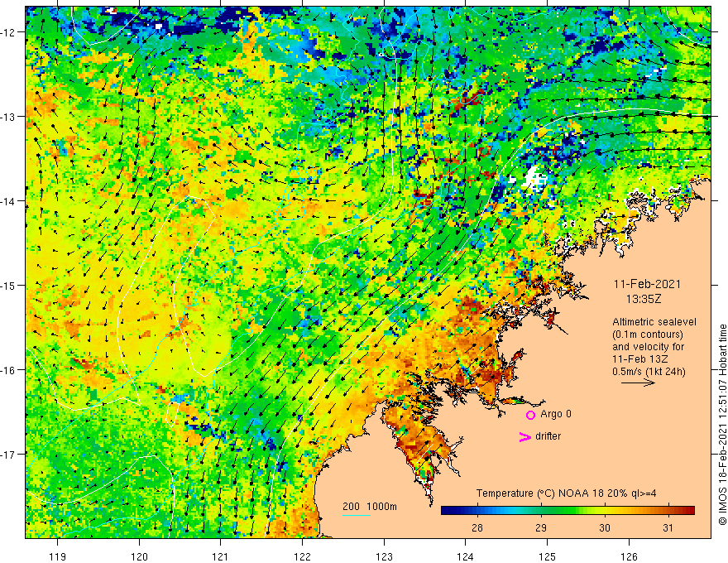Click the '29' temperature scale value
The height and width of the screenshot is (563, 728).
(540, 528)
